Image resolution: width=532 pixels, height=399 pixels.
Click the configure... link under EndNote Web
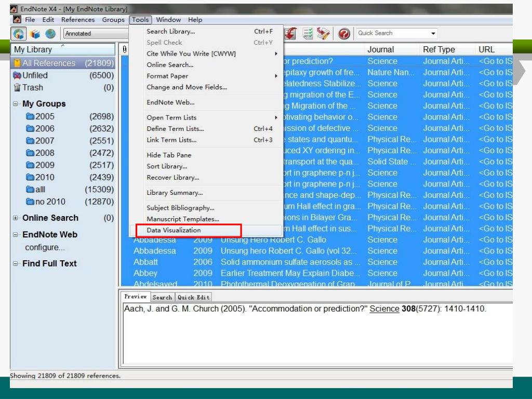click(x=45, y=247)
